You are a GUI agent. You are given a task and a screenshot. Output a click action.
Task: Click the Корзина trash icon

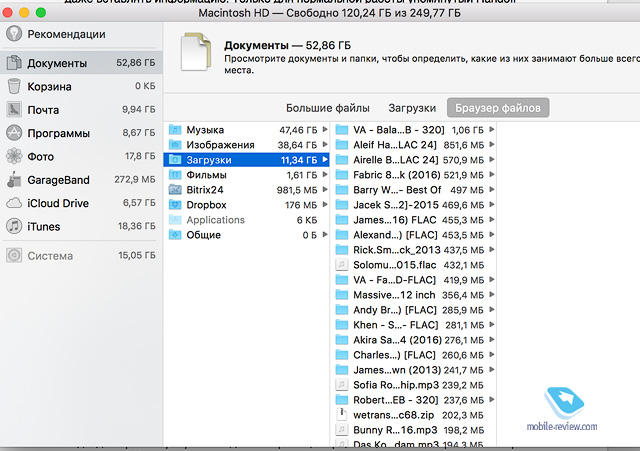14,86
